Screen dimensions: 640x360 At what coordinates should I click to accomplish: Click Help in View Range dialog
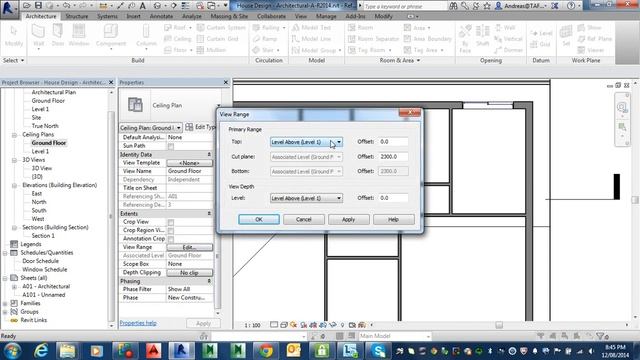coord(393,220)
